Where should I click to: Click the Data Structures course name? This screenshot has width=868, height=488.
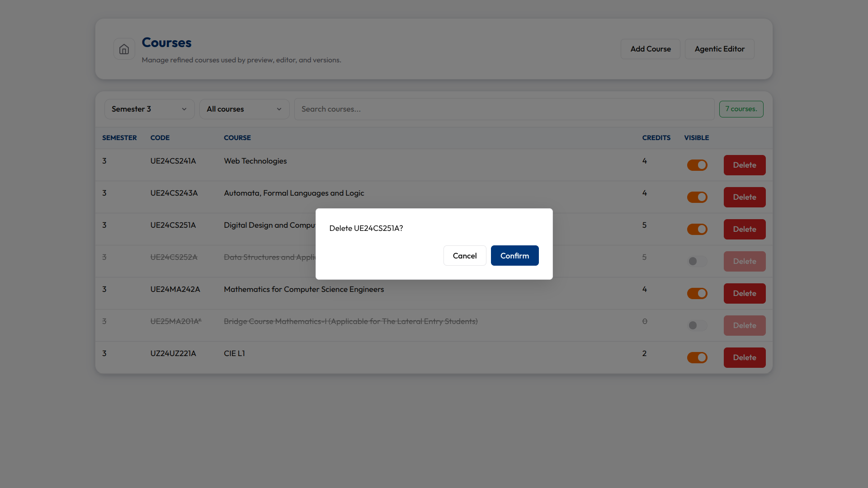click(x=269, y=257)
